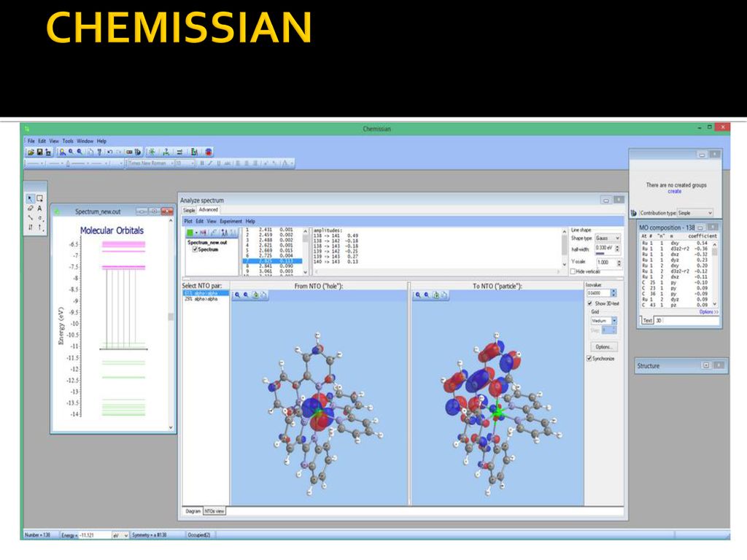Click the Options... button below Grid
This screenshot has height=560, width=747.
click(x=603, y=346)
